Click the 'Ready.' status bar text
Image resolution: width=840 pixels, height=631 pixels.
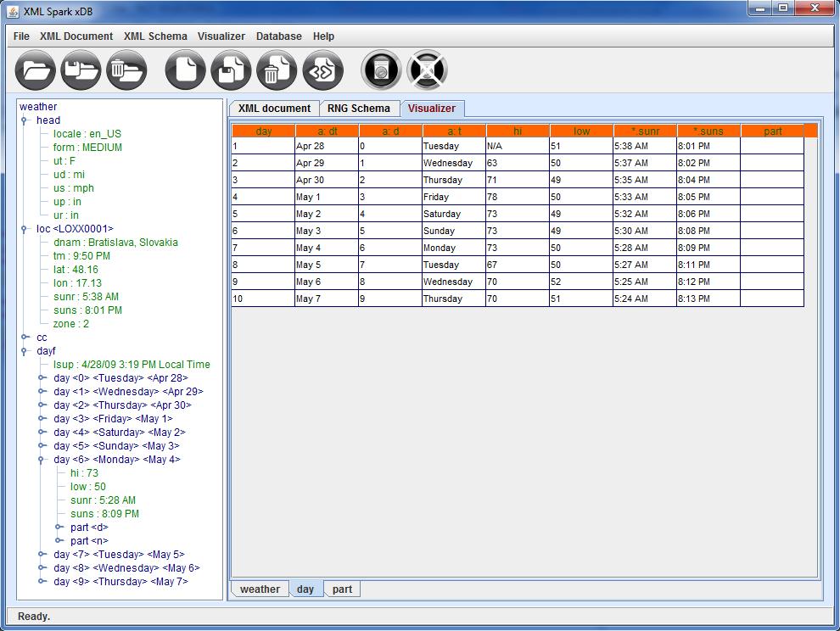pyautogui.click(x=34, y=617)
